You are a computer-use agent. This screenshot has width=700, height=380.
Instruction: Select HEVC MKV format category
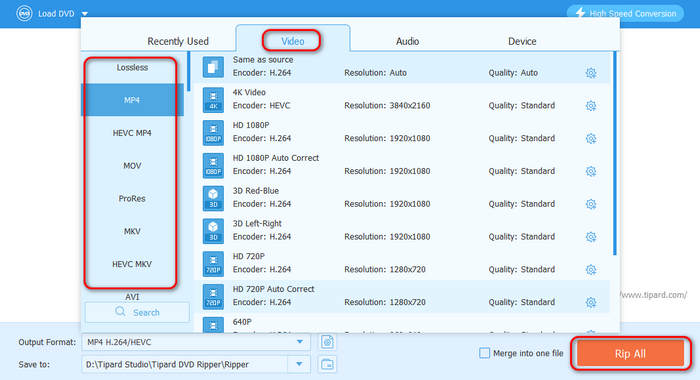click(132, 264)
